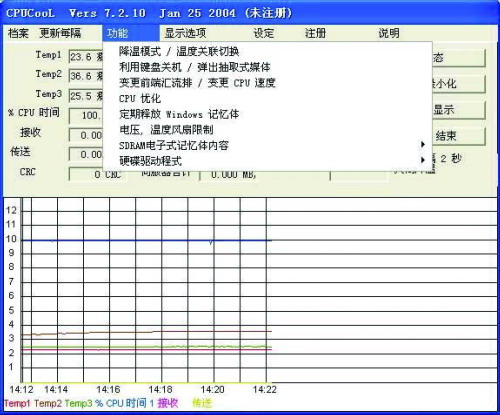Click the Temp2 legend label
Viewport: 500px width, 415px height.
tap(48, 403)
